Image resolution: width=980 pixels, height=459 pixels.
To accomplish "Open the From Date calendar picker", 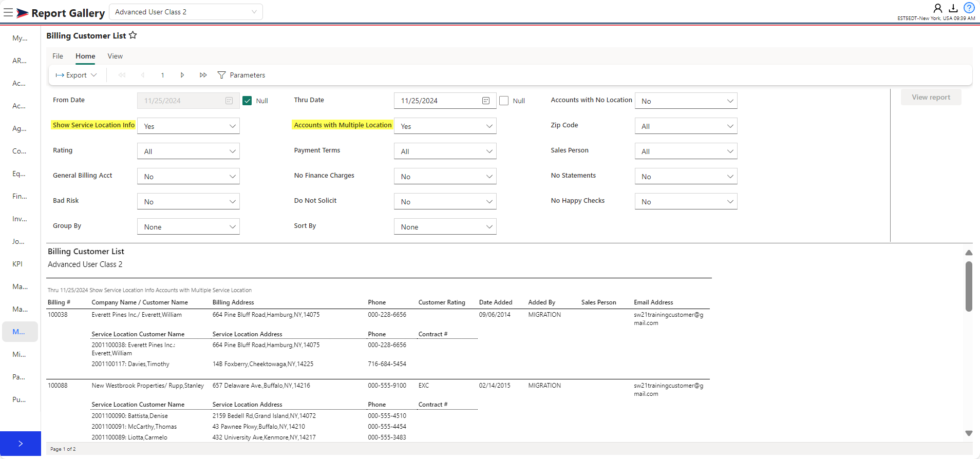I will (229, 101).
